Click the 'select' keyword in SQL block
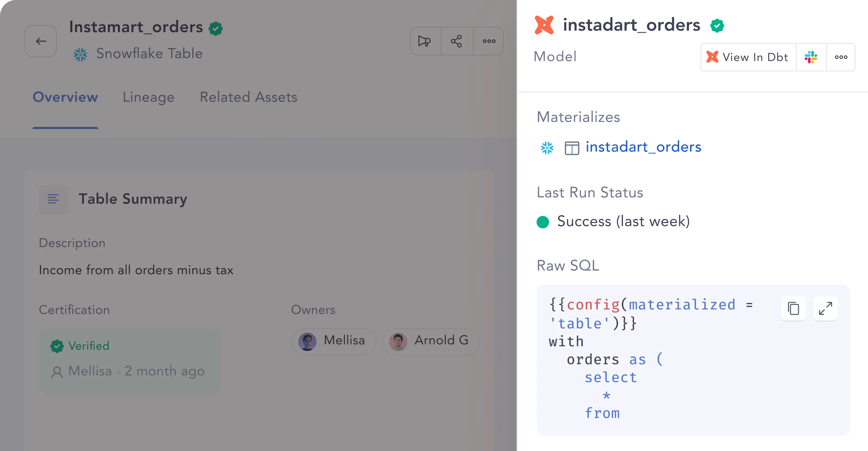 pyautogui.click(x=611, y=378)
